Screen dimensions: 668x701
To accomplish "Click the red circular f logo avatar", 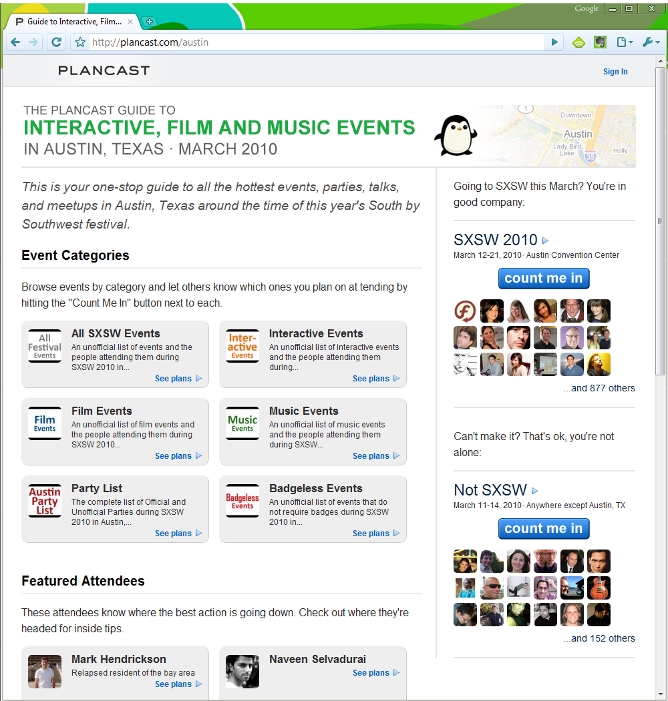I will pos(465,311).
